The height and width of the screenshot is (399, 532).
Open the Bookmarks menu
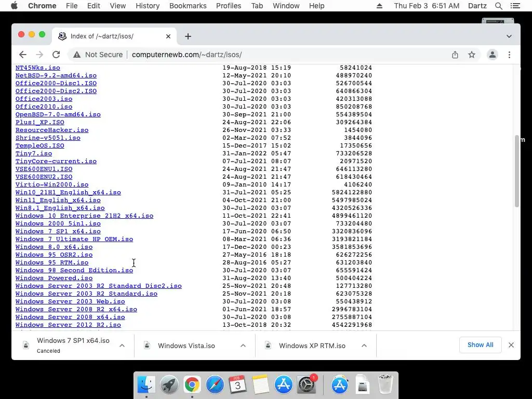tap(188, 6)
